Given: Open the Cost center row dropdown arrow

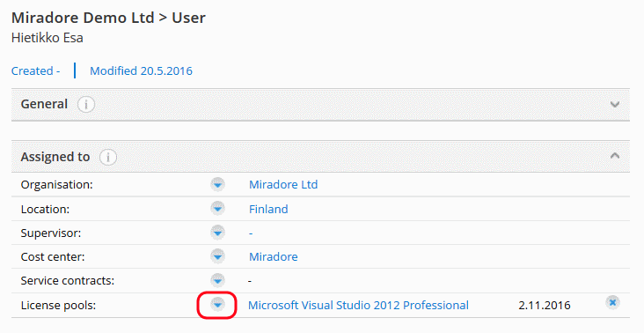Looking at the screenshot, I should tap(217, 256).
